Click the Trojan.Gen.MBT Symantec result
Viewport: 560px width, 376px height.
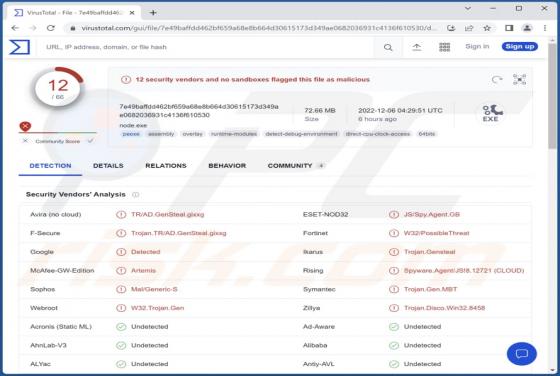point(430,289)
